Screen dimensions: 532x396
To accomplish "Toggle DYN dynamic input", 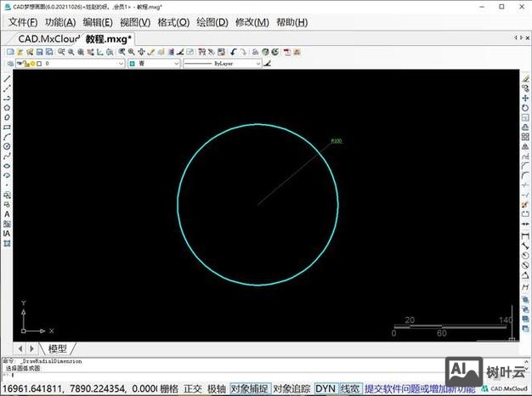I will 325,388.
